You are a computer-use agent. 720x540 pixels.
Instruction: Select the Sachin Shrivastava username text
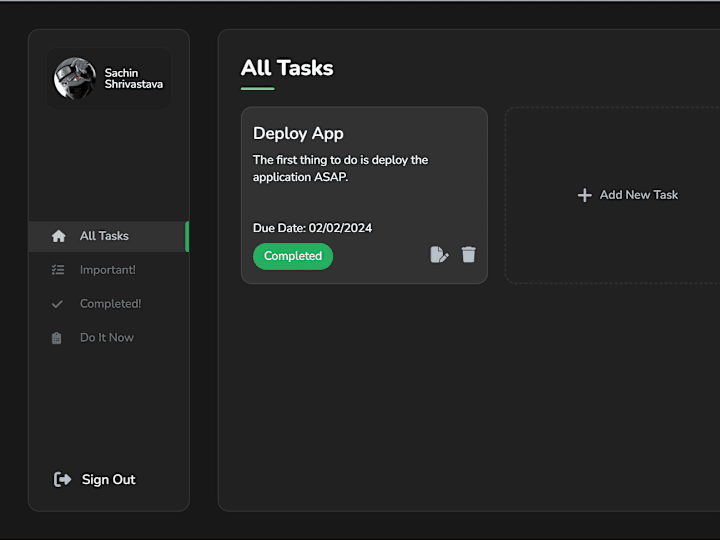tap(134, 79)
